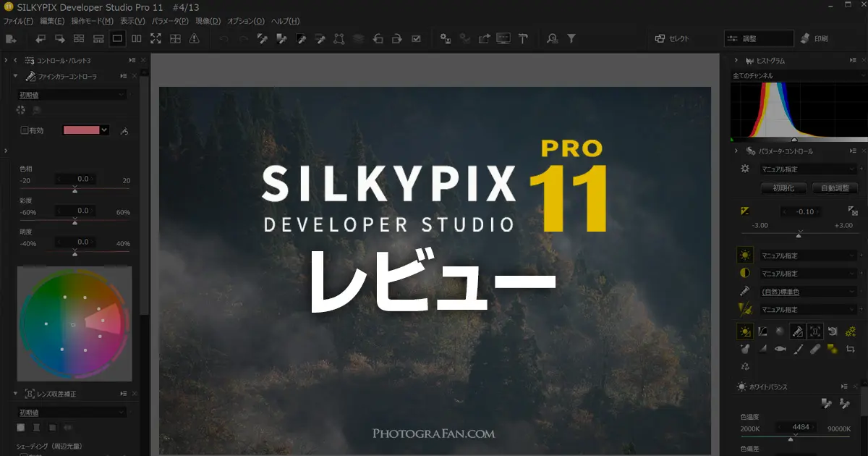Click the filter funnel icon

click(571, 38)
